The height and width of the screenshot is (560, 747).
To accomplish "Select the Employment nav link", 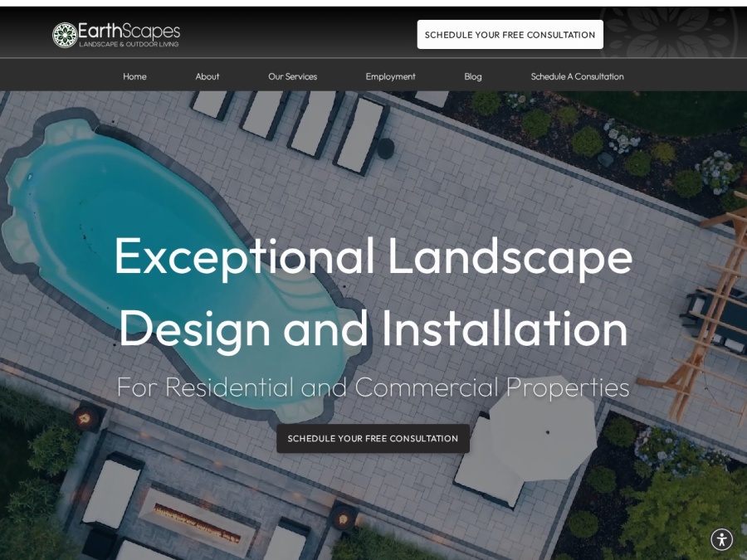I will (390, 76).
